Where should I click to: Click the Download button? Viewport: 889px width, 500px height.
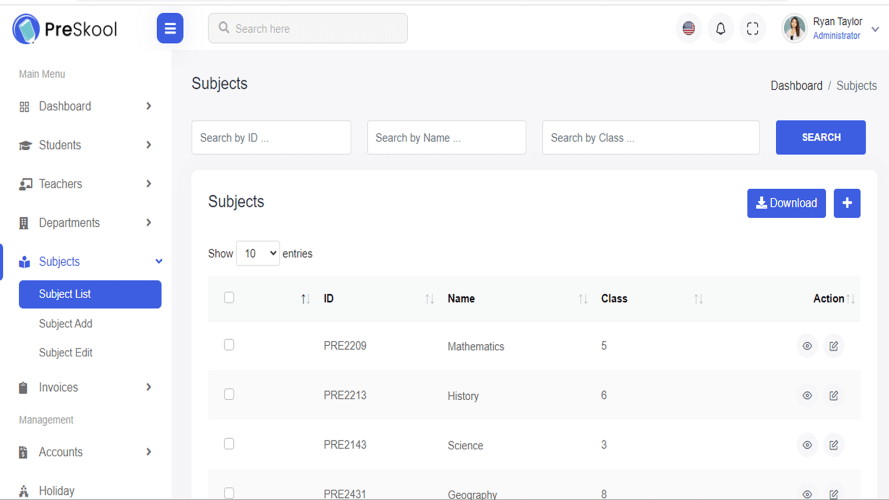point(786,203)
